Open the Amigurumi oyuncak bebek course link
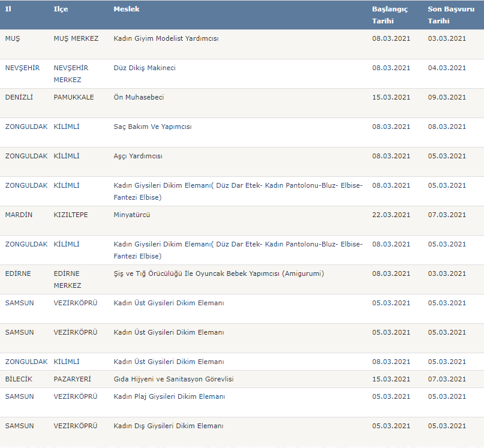 click(219, 273)
